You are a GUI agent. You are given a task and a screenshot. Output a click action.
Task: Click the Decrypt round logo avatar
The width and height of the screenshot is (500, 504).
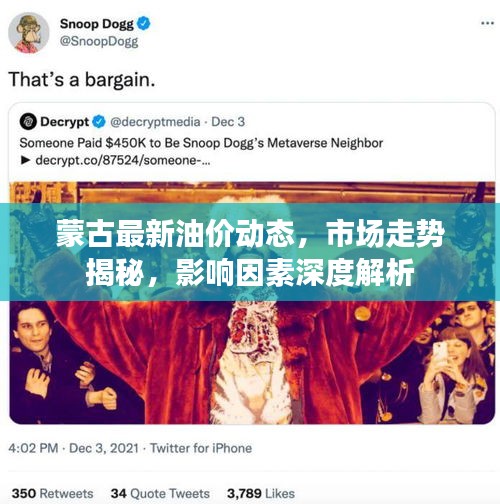pyautogui.click(x=28, y=121)
